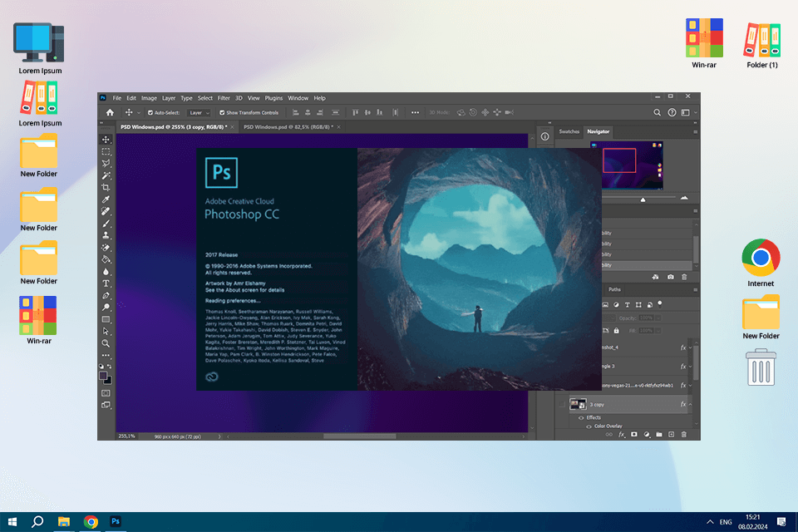Select the Clone Stamp tool

point(106,235)
